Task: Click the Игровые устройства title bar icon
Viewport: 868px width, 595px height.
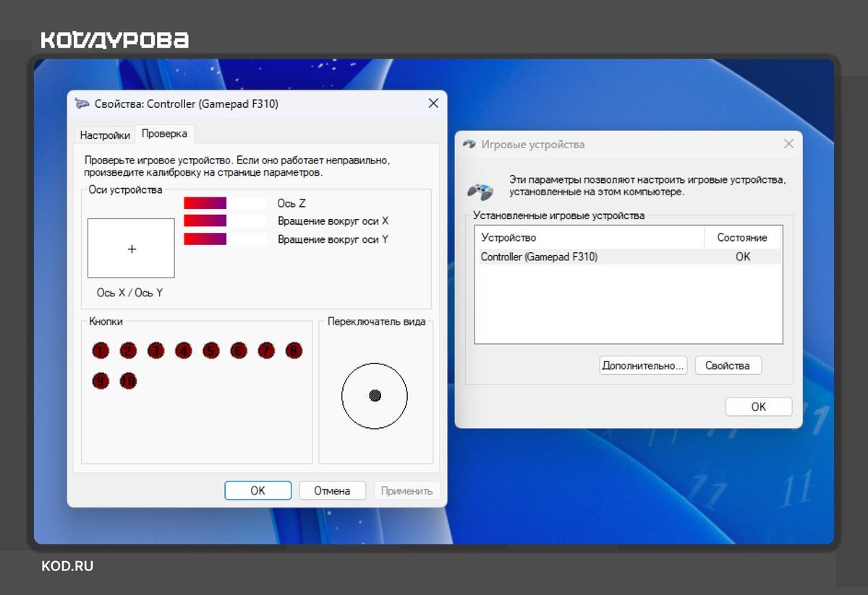Action: [x=469, y=144]
